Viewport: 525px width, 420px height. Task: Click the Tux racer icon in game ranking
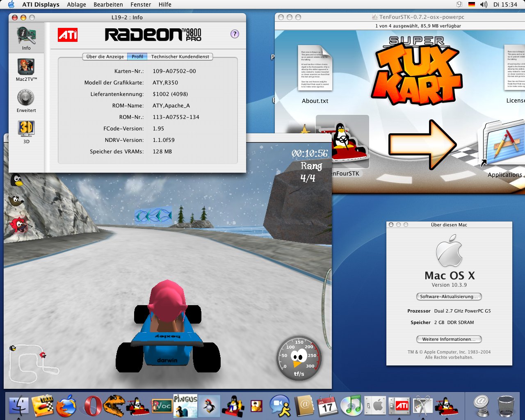point(16,180)
